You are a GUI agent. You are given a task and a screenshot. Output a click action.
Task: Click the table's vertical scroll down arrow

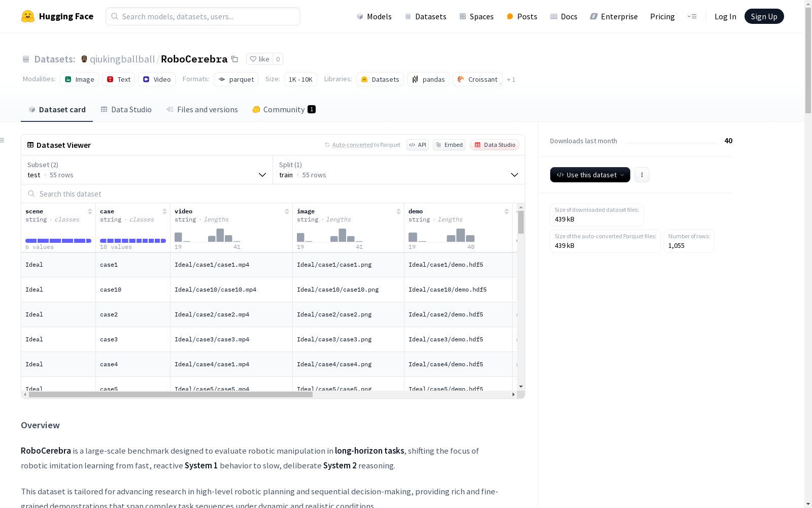[521, 387]
